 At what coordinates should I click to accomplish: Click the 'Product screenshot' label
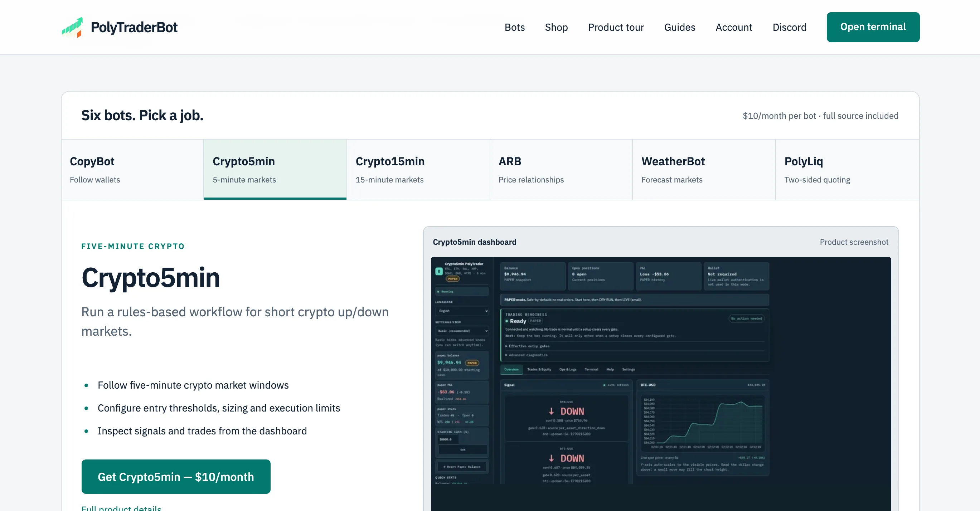pos(854,242)
